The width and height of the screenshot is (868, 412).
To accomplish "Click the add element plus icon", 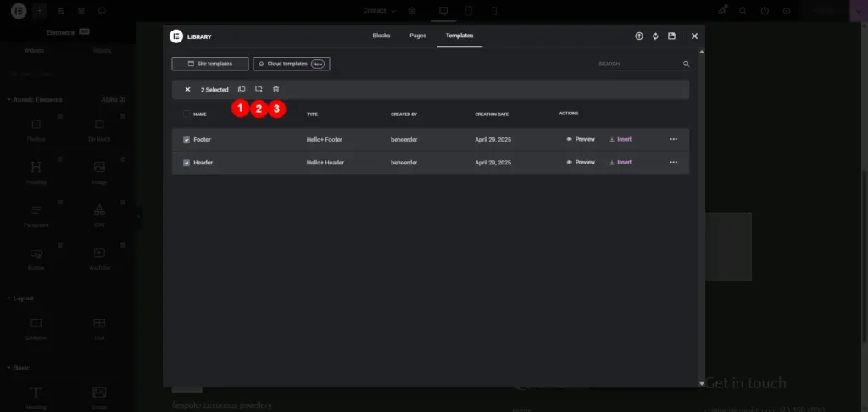I will 39,10.
